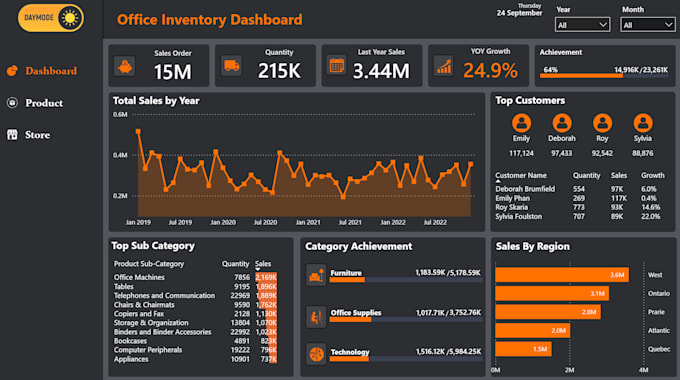Image resolution: width=680 pixels, height=380 pixels.
Task: Select Emily's customer avatar icon
Action: [521, 123]
